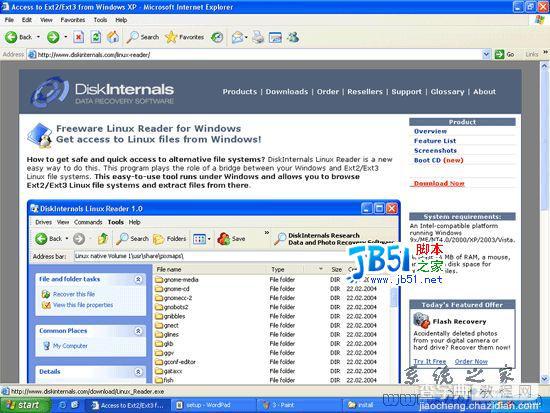The width and height of the screenshot is (550, 413).
Task: Open the Edit menu
Action: [27, 20]
